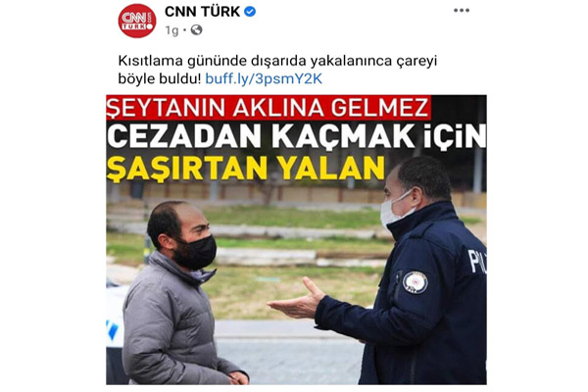Open the buff.ly/3psmY2K link
This screenshot has height=392, width=588.
click(264, 78)
